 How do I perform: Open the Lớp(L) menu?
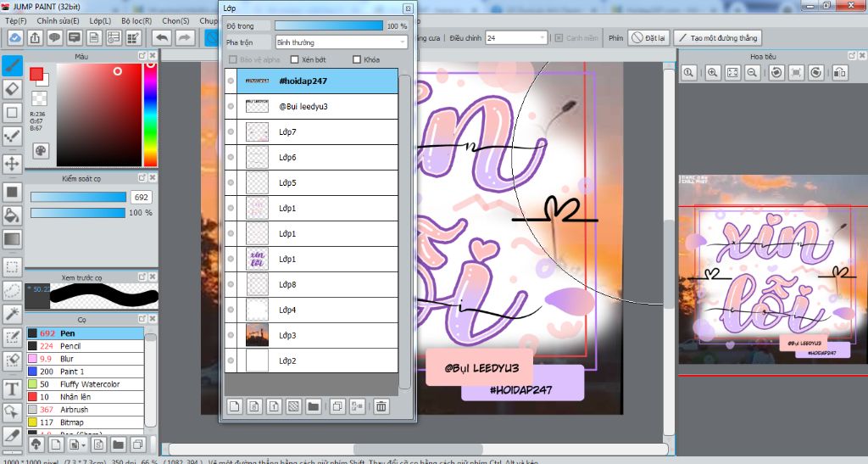(100, 20)
